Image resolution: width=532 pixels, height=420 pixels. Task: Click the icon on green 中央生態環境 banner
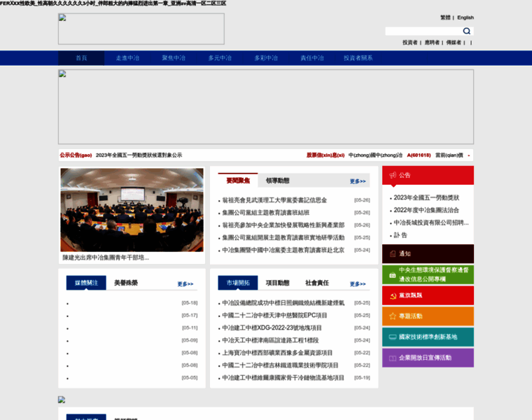(x=393, y=275)
